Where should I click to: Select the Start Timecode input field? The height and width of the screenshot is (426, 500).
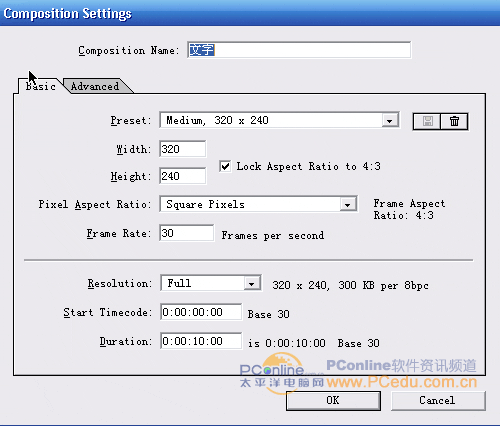coord(201,312)
